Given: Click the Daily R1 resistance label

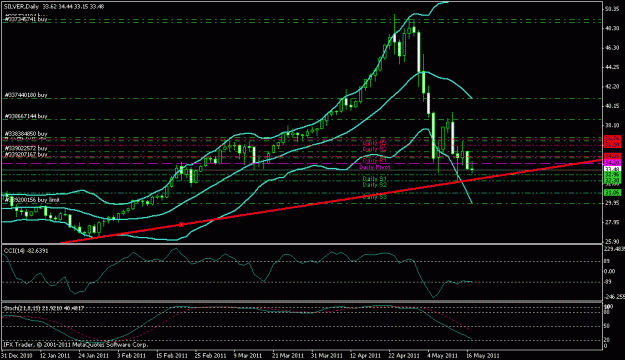Looking at the screenshot, I should 375,161.
